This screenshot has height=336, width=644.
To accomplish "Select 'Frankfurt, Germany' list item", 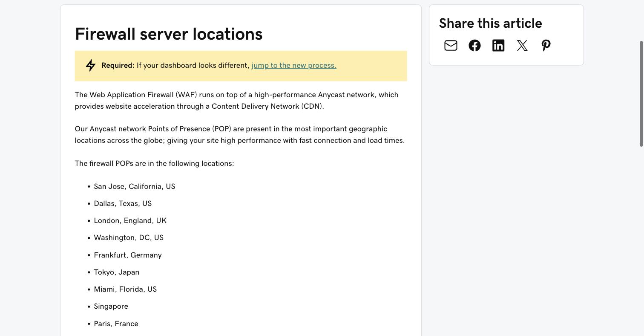I will pyautogui.click(x=128, y=255).
